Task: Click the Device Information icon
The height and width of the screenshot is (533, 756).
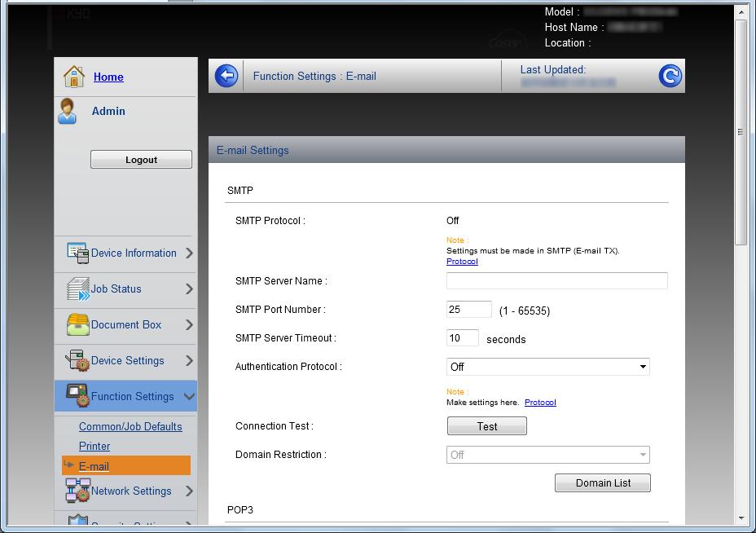Action: tap(77, 253)
